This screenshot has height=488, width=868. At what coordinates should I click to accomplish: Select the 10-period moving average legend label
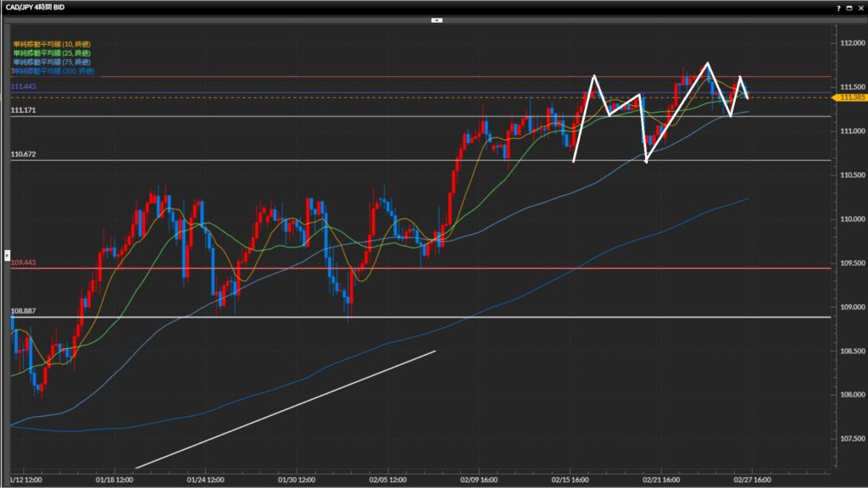tap(52, 43)
